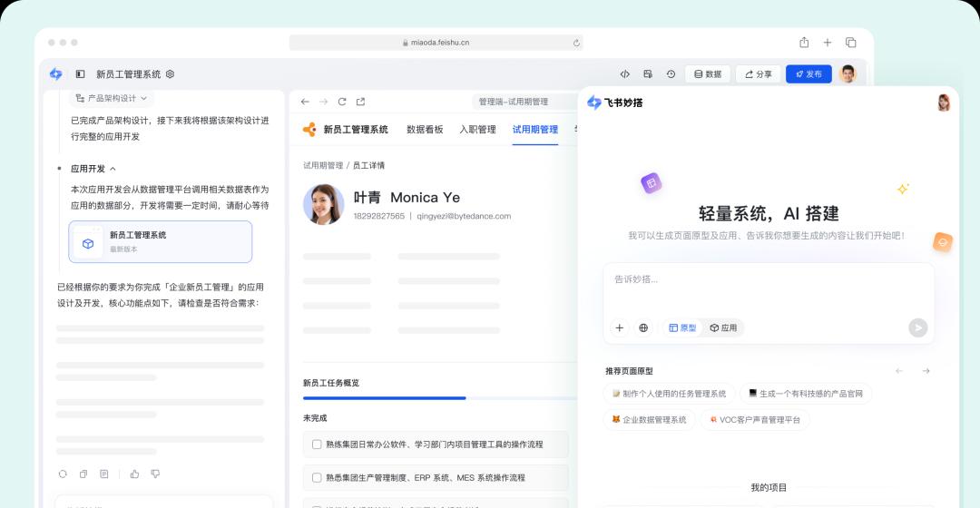Click 我的项目 heading
Screen dimensions: 980x508
[x=769, y=487]
